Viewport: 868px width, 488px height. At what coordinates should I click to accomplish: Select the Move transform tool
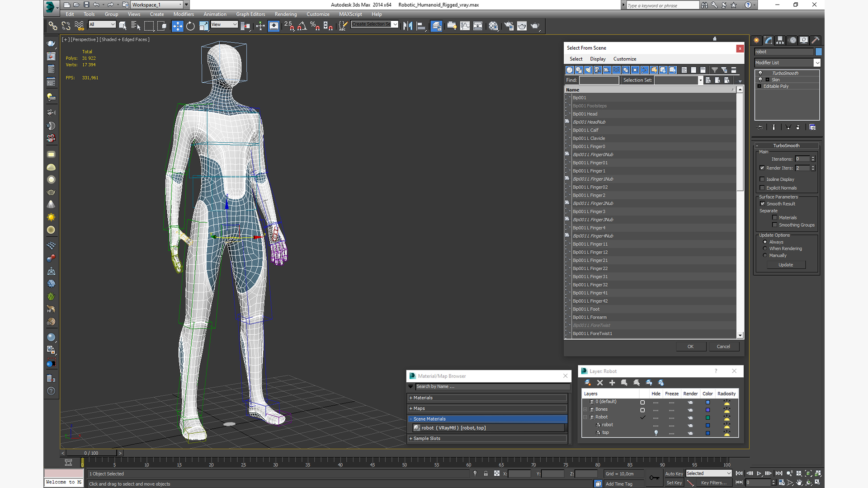tap(177, 26)
